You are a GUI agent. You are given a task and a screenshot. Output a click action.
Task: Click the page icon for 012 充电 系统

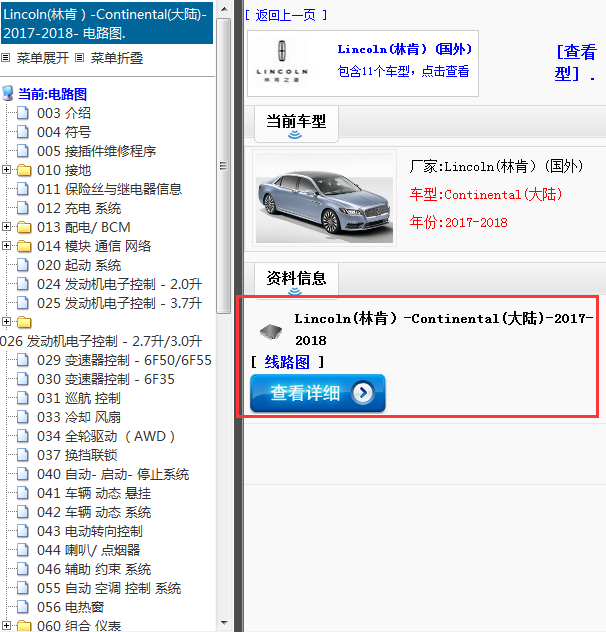pyautogui.click(x=23, y=208)
